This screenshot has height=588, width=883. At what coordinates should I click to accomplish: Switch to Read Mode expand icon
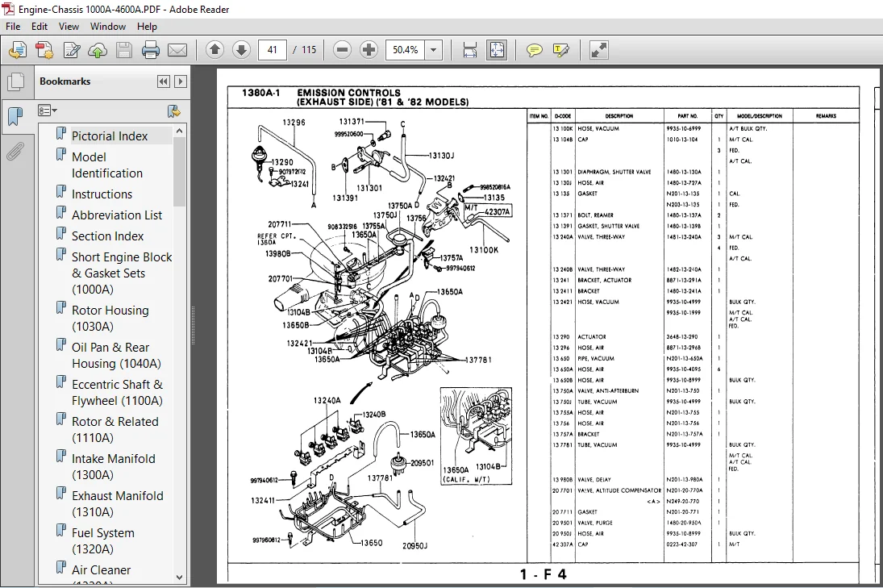(x=598, y=49)
